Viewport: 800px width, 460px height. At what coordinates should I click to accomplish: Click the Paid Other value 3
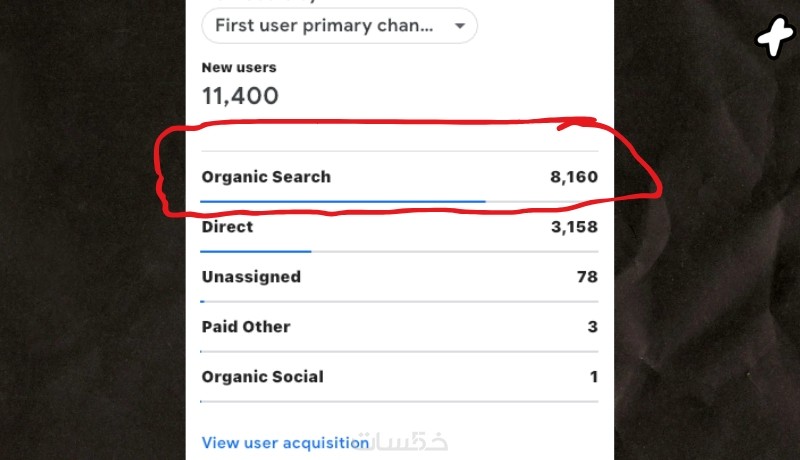593,326
